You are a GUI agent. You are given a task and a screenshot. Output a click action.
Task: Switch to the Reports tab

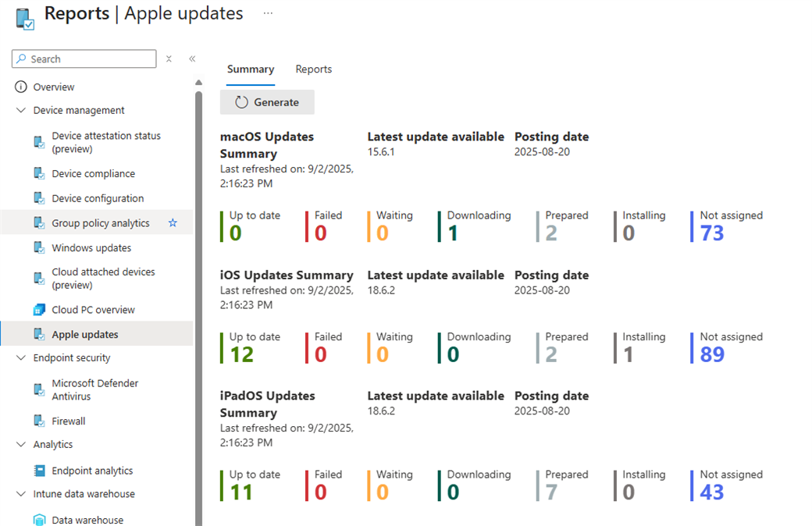click(314, 69)
